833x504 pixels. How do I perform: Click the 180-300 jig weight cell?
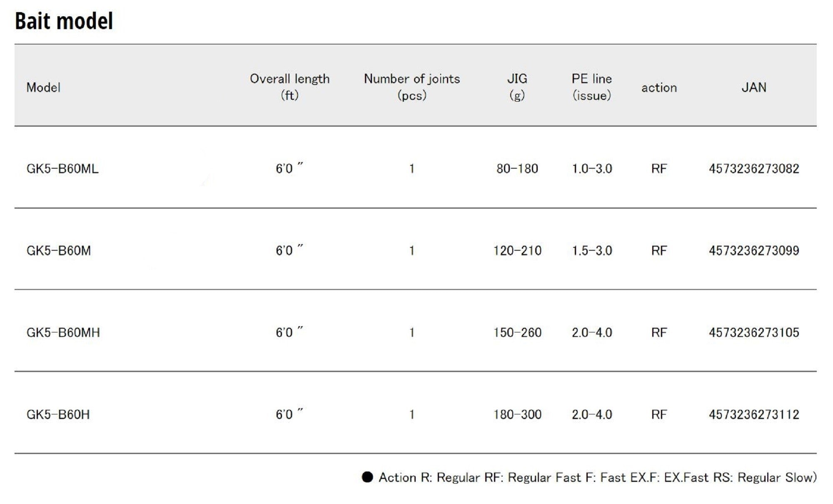[x=517, y=414]
